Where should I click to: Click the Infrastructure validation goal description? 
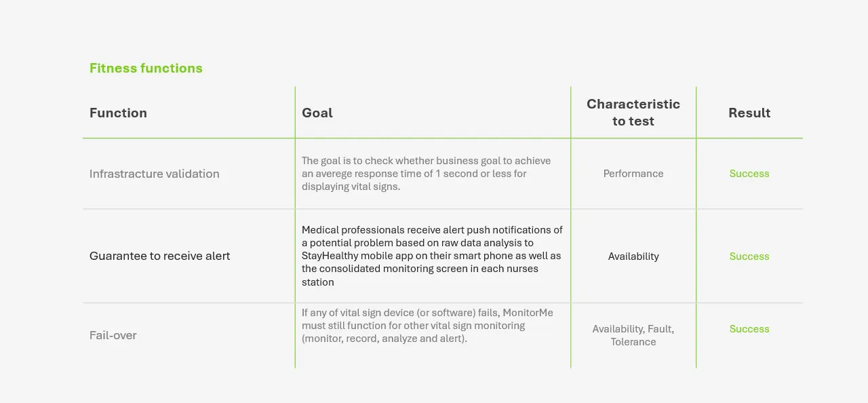426,174
